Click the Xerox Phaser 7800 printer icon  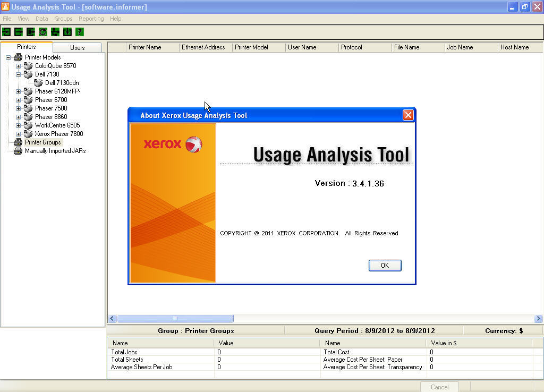[x=28, y=133]
